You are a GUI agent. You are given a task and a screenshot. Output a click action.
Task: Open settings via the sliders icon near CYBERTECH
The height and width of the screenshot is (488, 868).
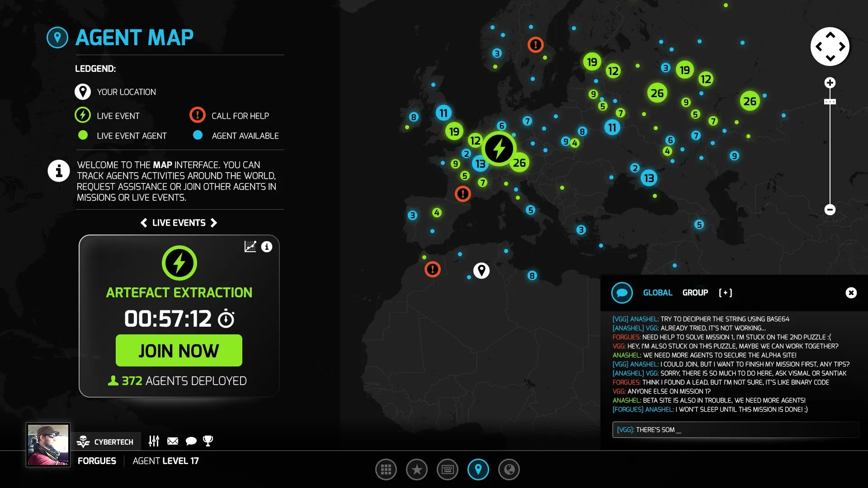pyautogui.click(x=154, y=441)
